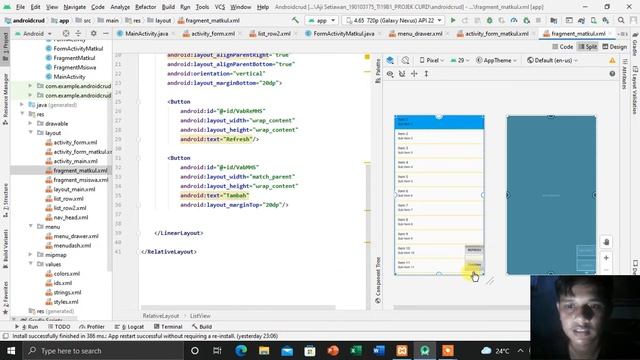
Task: Click the Make Project hammer icon
Action: click(295, 20)
